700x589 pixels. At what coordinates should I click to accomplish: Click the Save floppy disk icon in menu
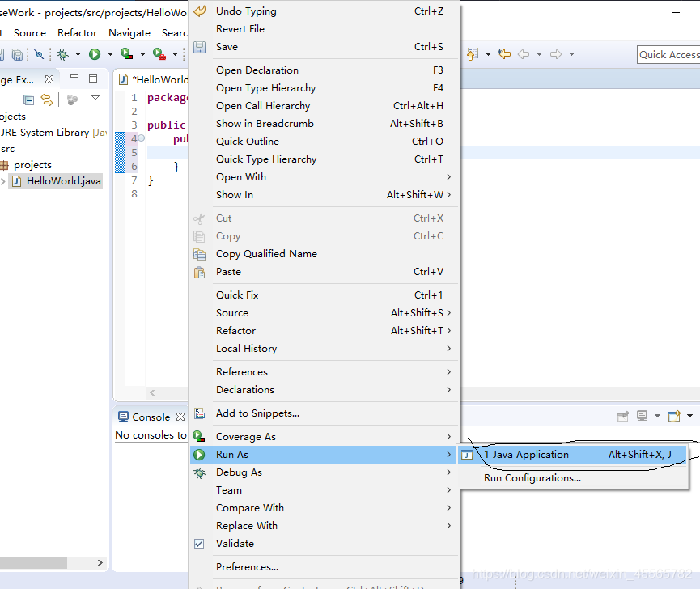[200, 47]
